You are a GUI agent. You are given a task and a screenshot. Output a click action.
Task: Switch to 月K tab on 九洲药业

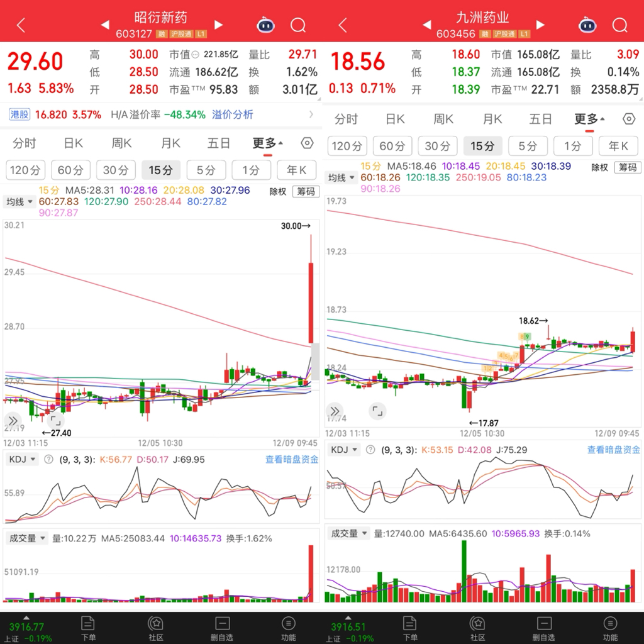pyautogui.click(x=492, y=119)
